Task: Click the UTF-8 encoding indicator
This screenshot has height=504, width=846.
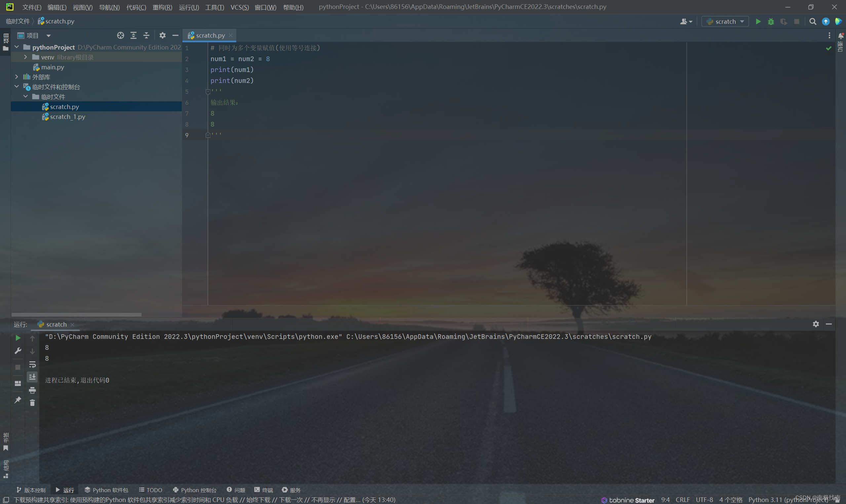Action: (706, 499)
